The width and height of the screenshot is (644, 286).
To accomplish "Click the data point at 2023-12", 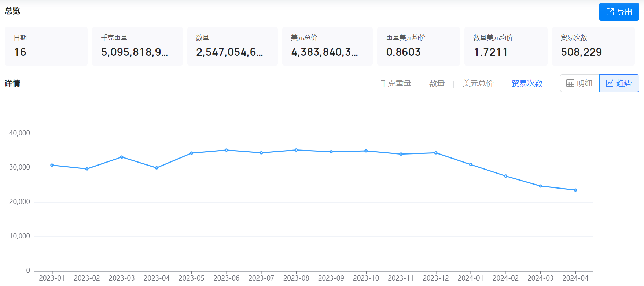I will [436, 153].
